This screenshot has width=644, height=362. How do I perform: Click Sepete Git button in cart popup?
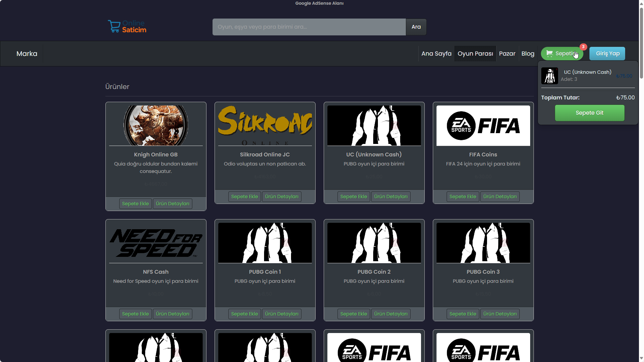coord(589,113)
